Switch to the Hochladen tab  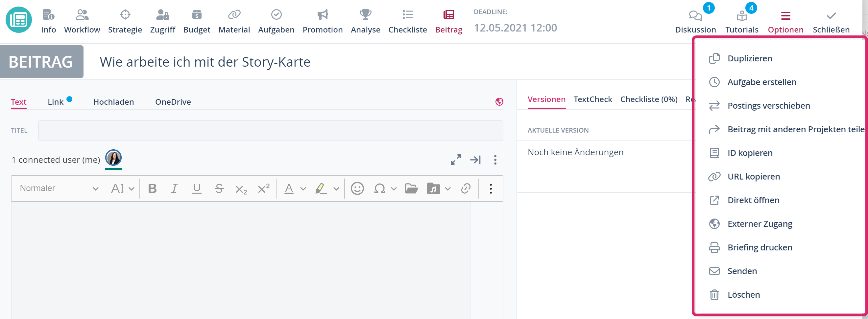click(113, 102)
